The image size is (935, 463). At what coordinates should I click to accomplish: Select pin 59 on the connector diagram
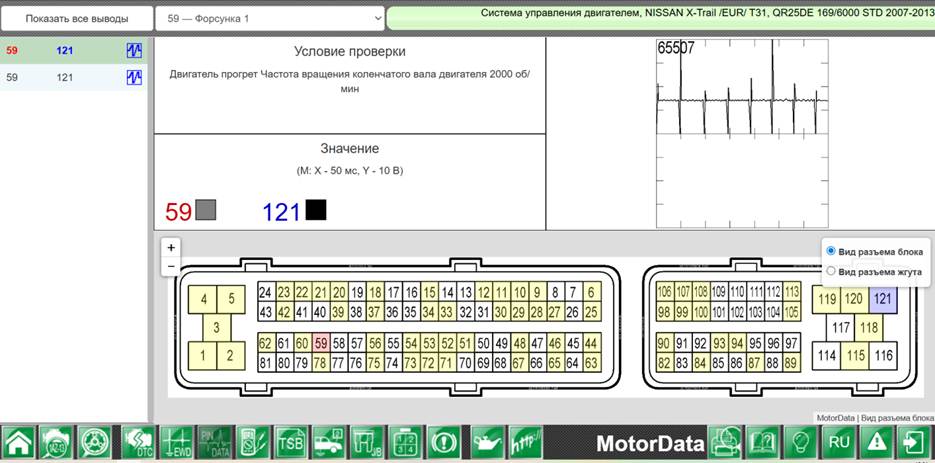pos(321,342)
